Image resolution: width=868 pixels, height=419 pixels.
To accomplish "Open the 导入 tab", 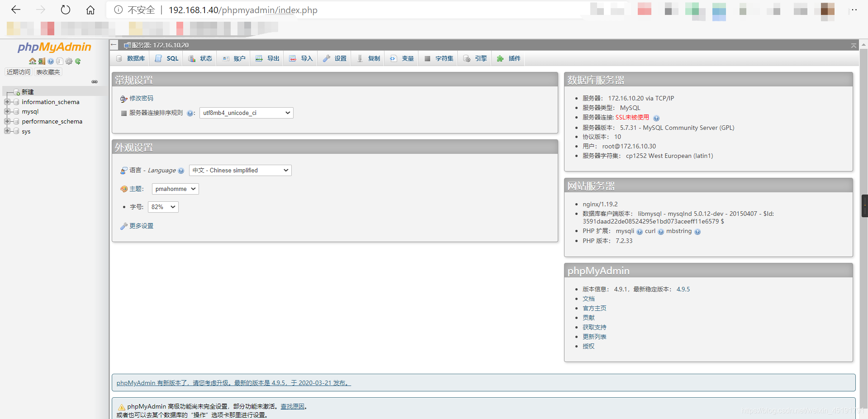I will 301,58.
